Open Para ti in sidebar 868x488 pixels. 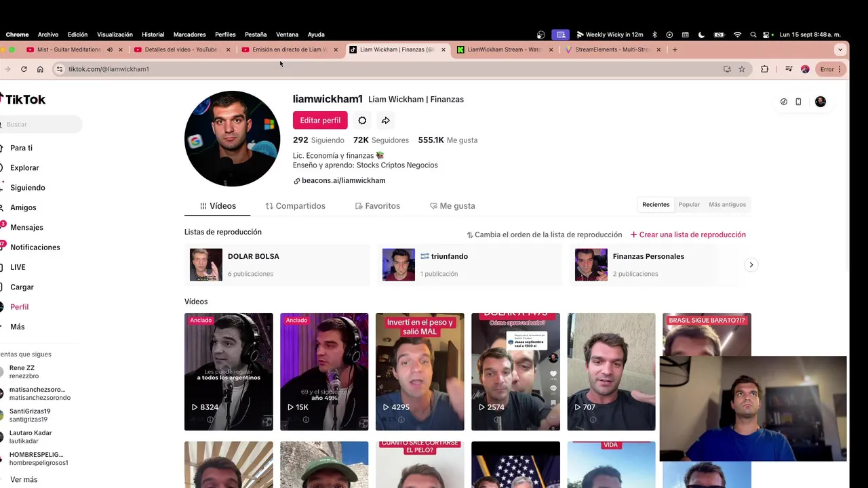pyautogui.click(x=21, y=148)
